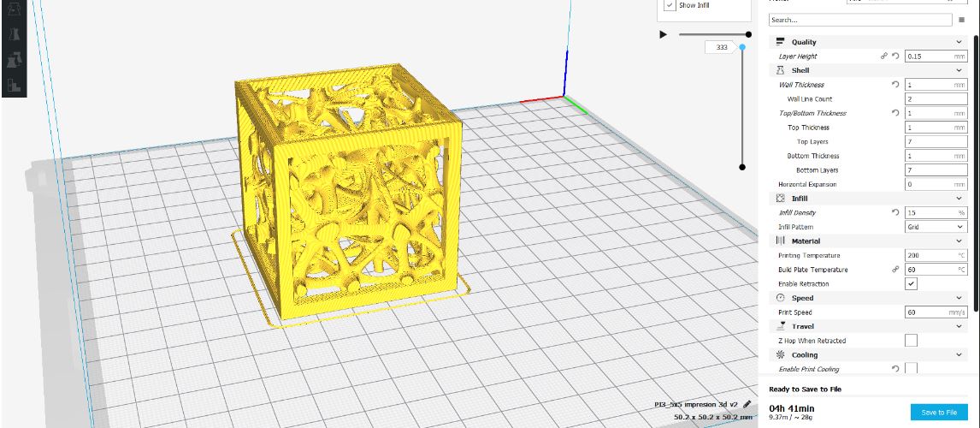Click the link icon beside Build Plate Temperature
980x428 pixels.
pos(895,270)
